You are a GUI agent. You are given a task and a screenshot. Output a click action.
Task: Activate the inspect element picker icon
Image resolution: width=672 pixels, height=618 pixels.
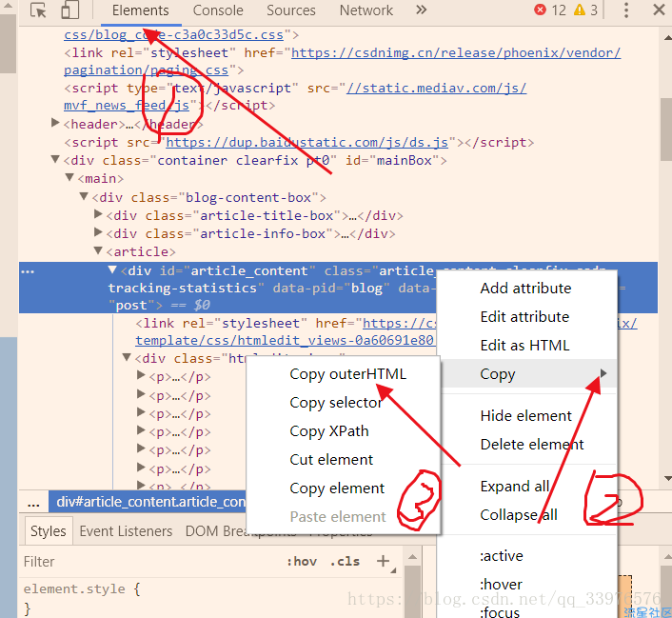click(38, 10)
